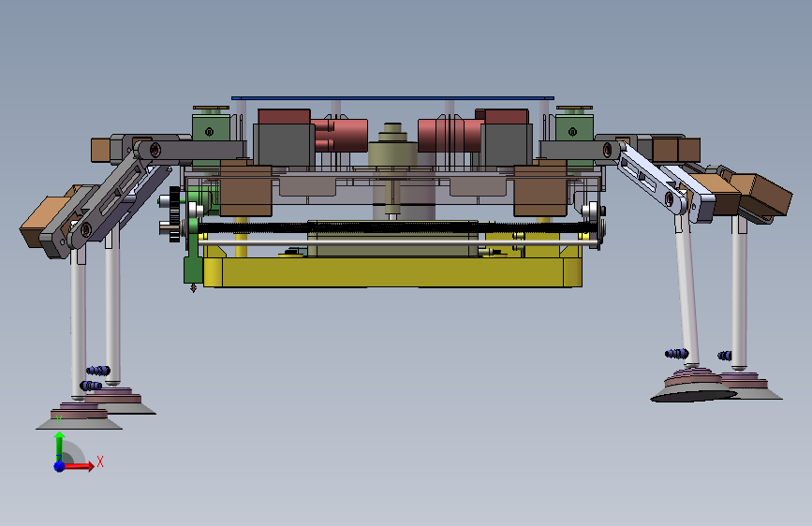Viewport: 812px width, 526px height.
Task: Select the thin blue top plate
Action: point(392,97)
